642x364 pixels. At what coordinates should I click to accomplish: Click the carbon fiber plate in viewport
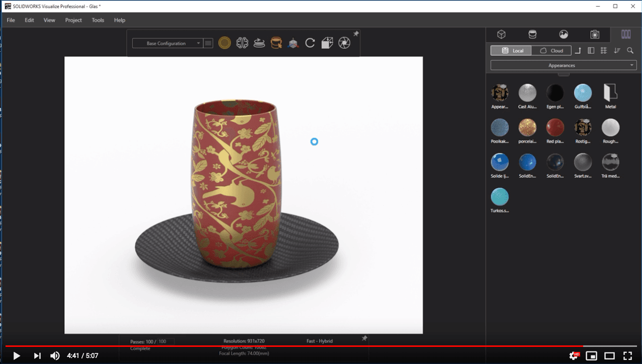coord(237,247)
